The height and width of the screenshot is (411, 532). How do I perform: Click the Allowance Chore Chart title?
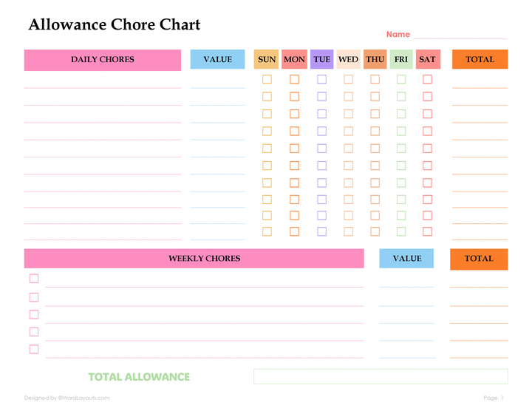(x=115, y=25)
